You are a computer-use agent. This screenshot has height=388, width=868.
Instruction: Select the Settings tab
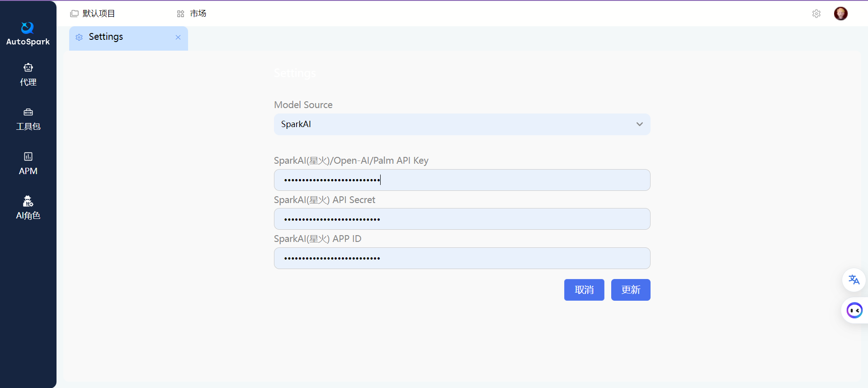(x=128, y=38)
